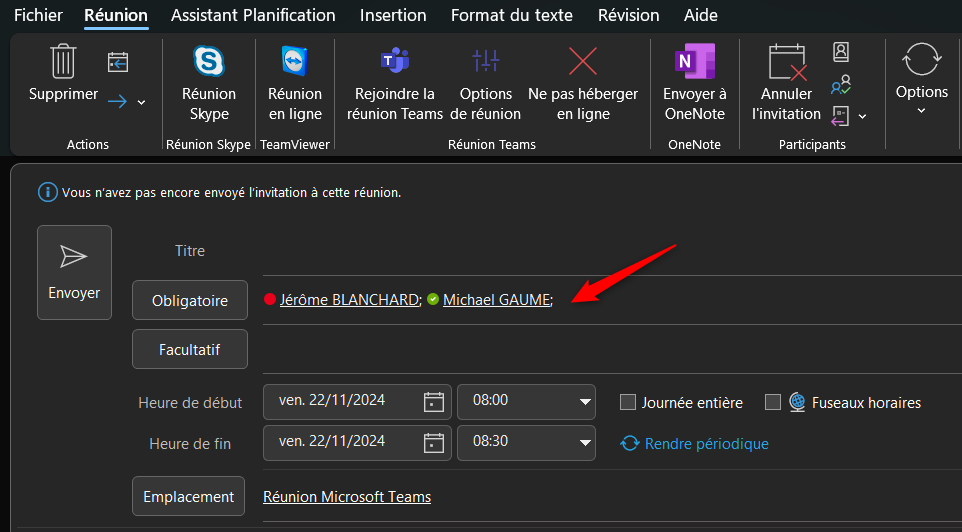The width and height of the screenshot is (962, 532).
Task: Click the Rendre périodique link
Action: pos(706,443)
